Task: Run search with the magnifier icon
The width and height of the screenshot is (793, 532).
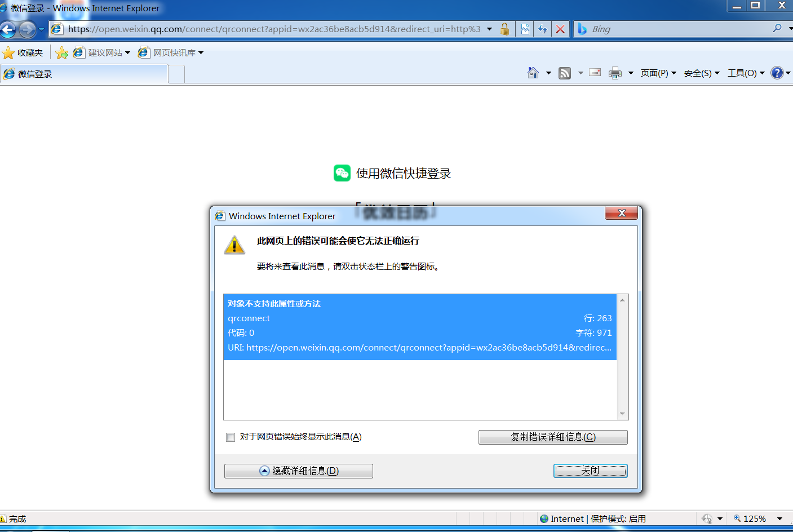Action: pyautogui.click(x=777, y=28)
